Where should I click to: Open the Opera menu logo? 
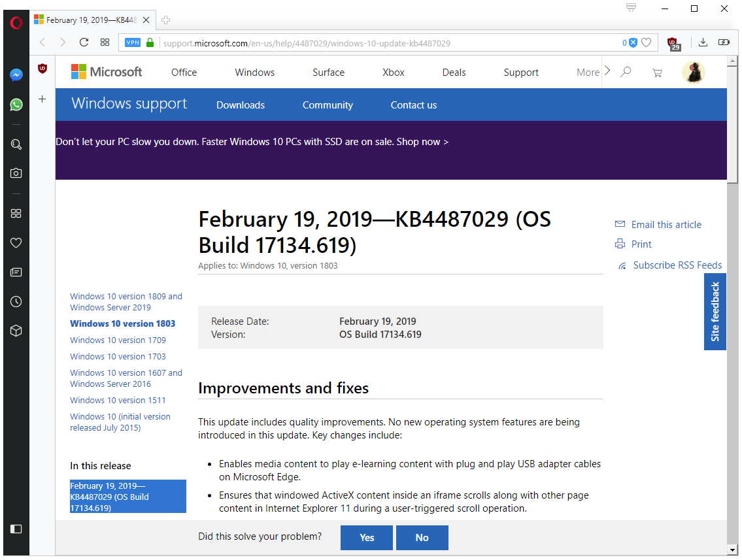point(16,22)
